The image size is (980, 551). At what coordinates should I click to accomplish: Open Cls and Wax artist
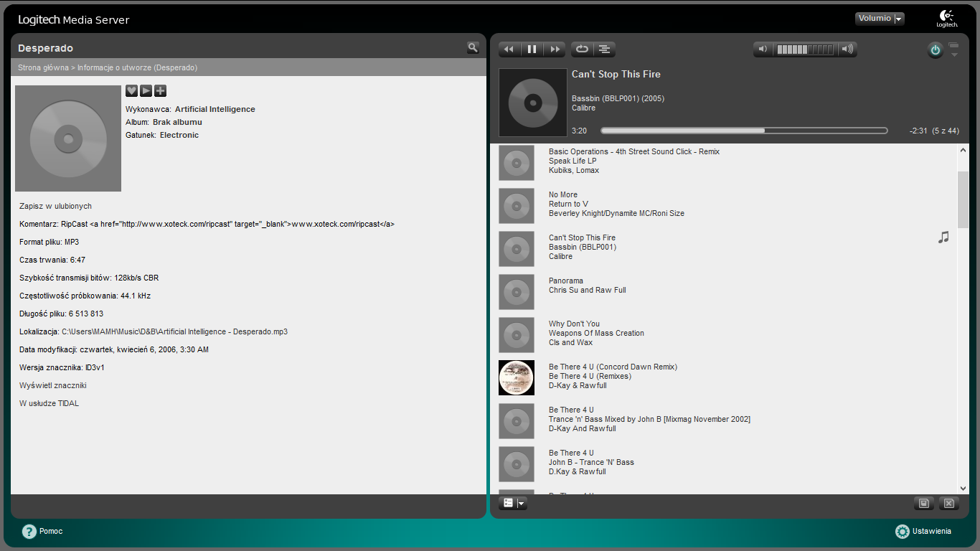click(570, 342)
